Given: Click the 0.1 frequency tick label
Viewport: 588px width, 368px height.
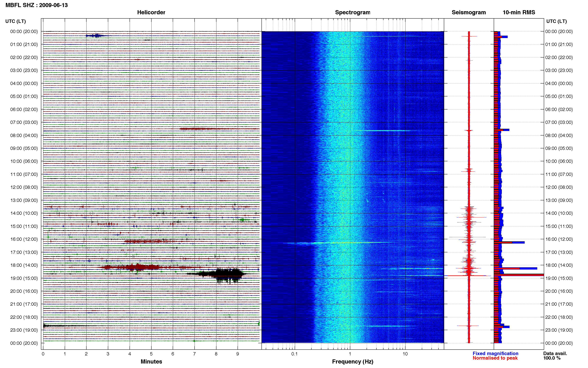Looking at the screenshot, I should (x=295, y=354).
